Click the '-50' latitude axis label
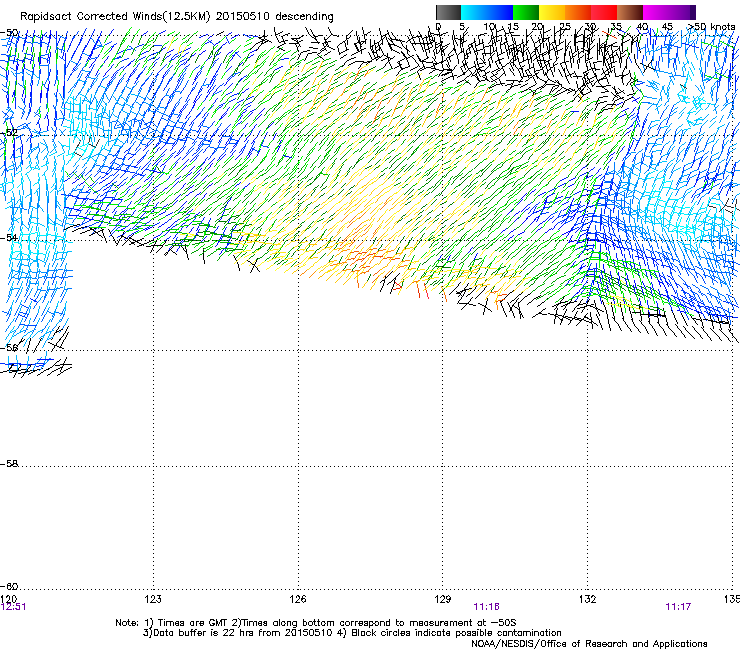The height and width of the screenshot is (650, 740). click(9, 33)
